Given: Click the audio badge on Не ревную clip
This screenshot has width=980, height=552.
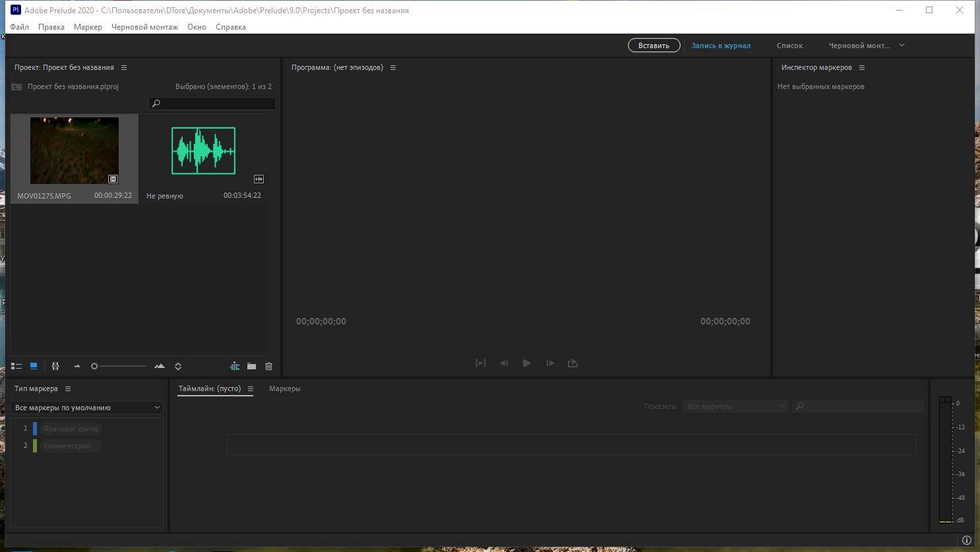Looking at the screenshot, I should point(259,179).
